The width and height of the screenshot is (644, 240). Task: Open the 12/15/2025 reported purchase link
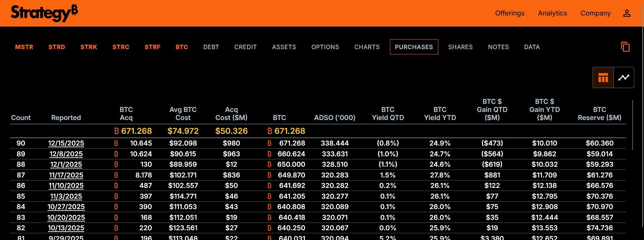coord(66,143)
